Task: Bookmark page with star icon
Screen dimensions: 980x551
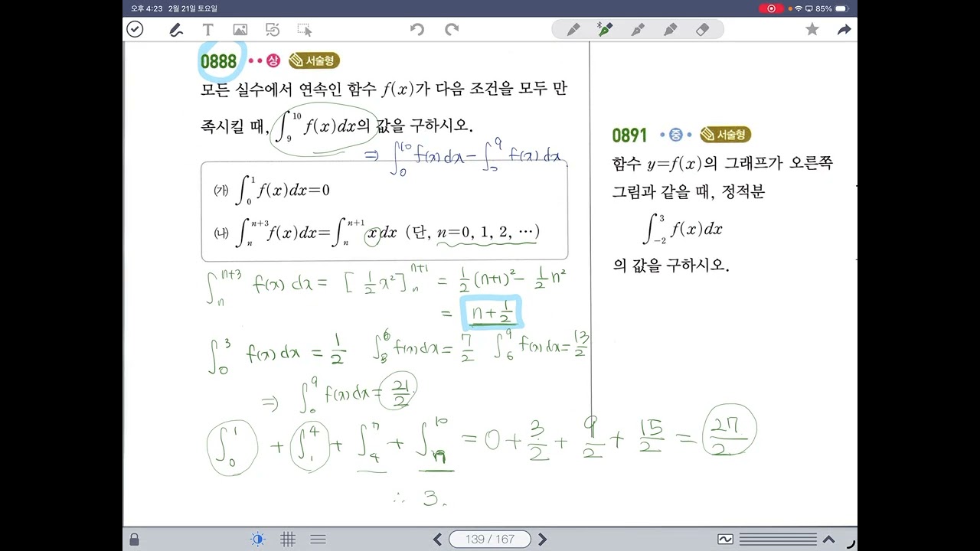Action: (812, 29)
